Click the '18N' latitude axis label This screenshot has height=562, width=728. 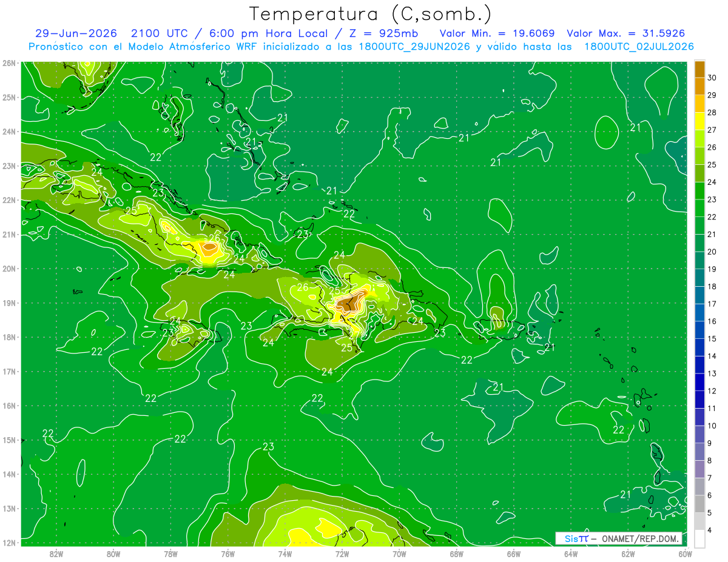[9, 337]
